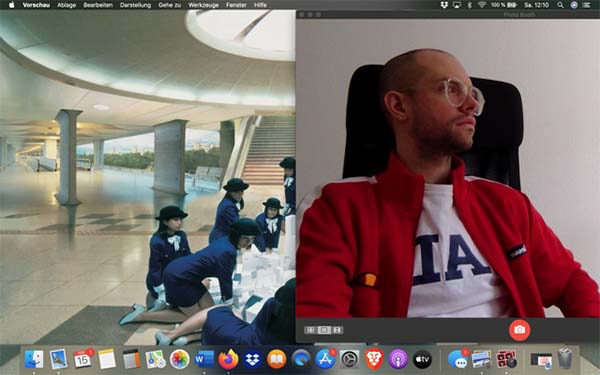Show the Wi-Fi status dropdown
The width and height of the screenshot is (600, 375).
tap(482, 5)
